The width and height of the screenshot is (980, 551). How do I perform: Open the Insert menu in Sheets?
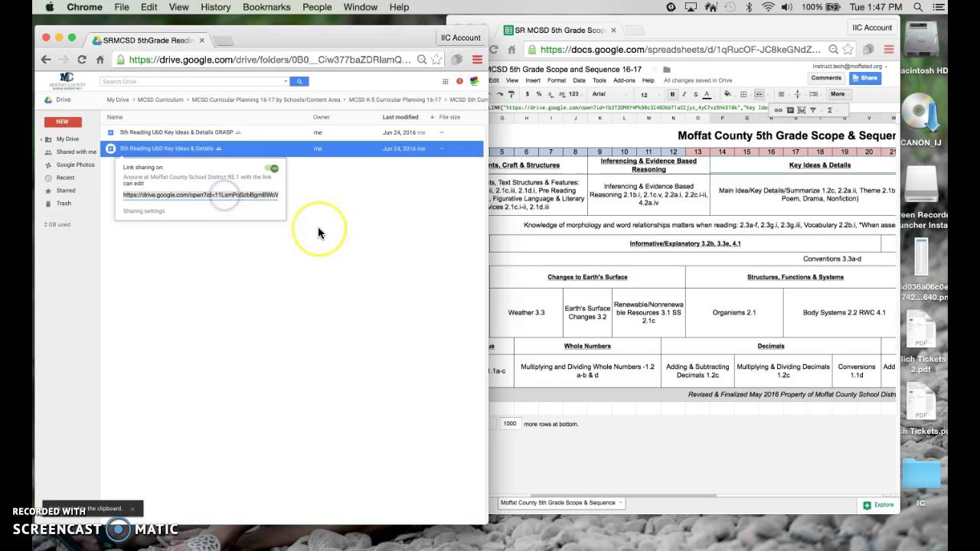(x=533, y=80)
